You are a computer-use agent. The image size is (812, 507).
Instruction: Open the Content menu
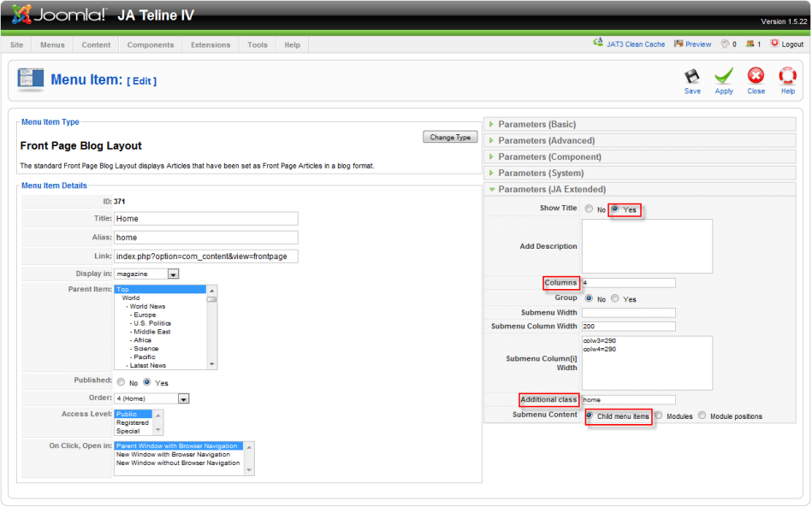point(96,45)
